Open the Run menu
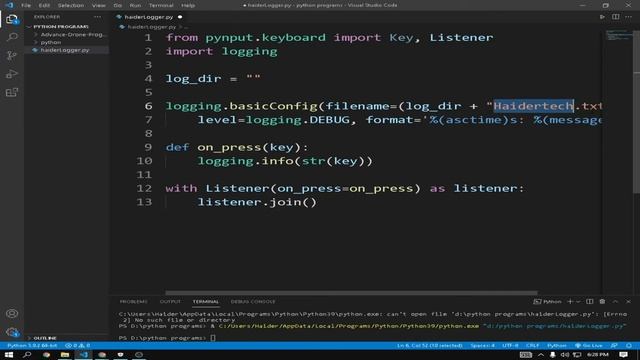Image resolution: width=640 pixels, height=360 pixels. [x=135, y=5]
